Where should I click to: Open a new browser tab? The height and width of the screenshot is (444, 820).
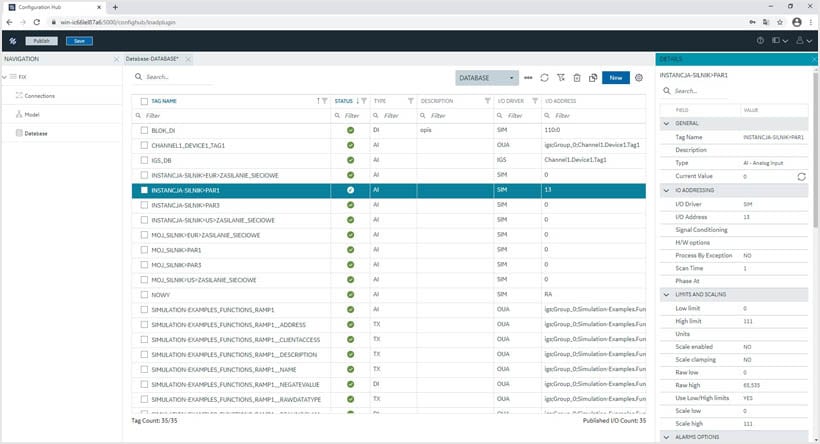(x=115, y=7)
